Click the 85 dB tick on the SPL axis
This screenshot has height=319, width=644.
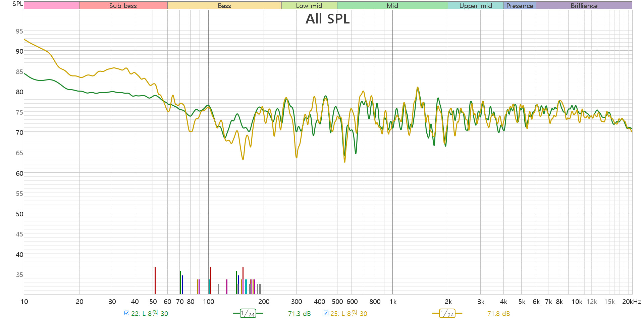click(x=19, y=72)
